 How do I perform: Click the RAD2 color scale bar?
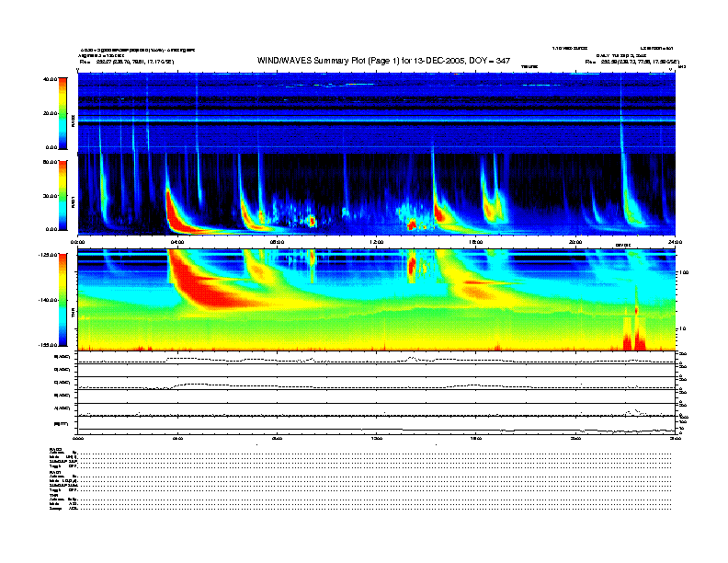[x=63, y=113]
